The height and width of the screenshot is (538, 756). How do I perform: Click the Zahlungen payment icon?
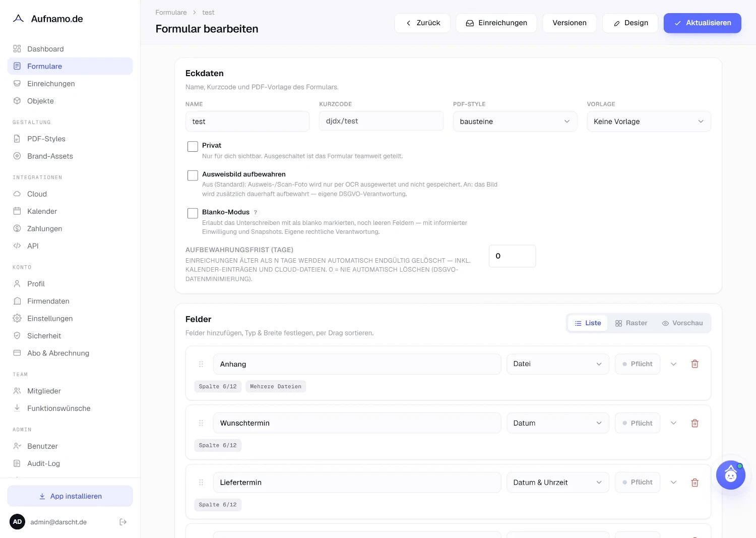[17, 228]
